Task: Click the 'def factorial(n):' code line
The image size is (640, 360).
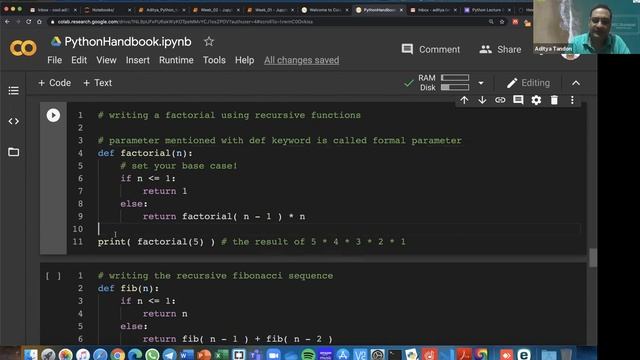Action: tap(145, 153)
